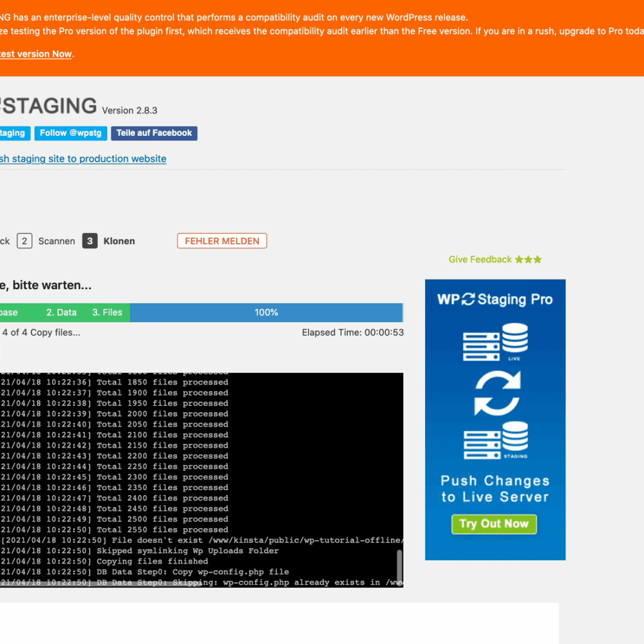Click the large sync arrows icon in the ad
Viewport: 644px width, 644px height.
pyautogui.click(x=497, y=393)
